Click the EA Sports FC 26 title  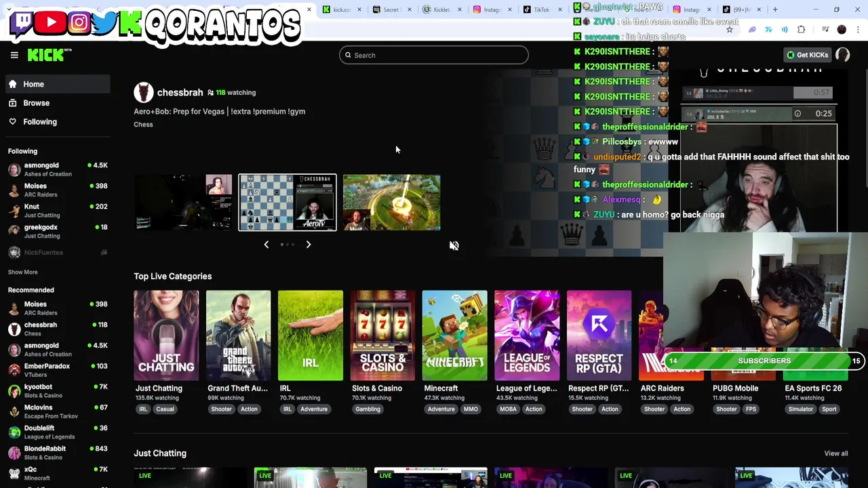tap(813, 388)
